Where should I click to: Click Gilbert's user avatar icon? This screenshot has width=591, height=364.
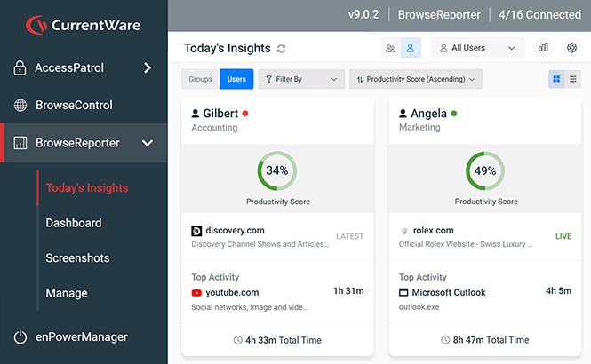(196, 114)
